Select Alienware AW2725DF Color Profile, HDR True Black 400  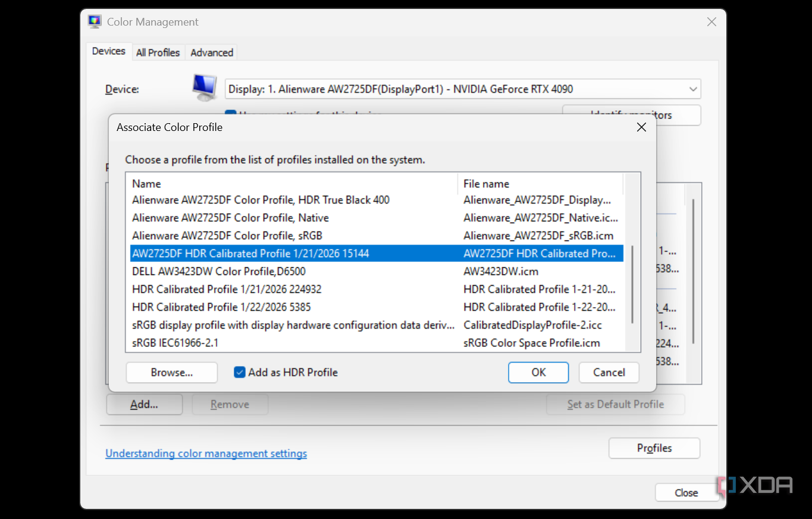click(x=377, y=200)
